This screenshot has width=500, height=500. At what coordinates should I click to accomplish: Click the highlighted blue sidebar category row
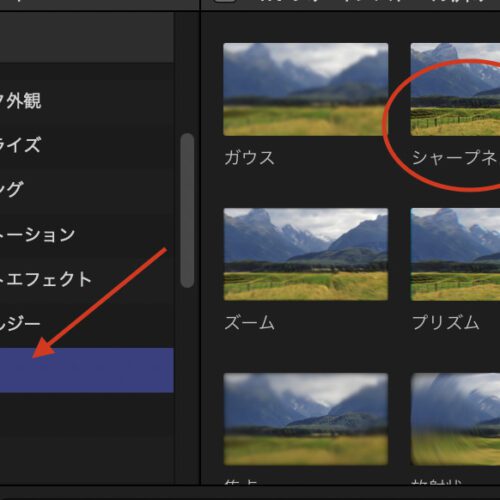pyautogui.click(x=87, y=370)
